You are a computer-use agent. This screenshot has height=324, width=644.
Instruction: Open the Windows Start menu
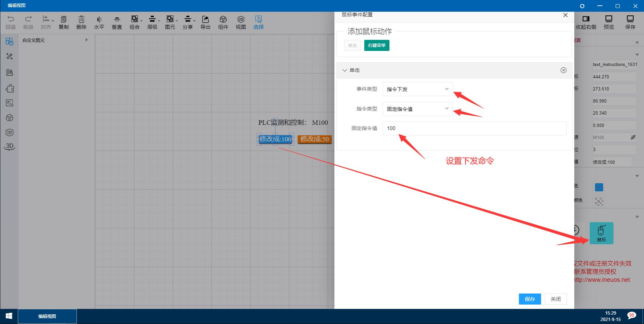click(x=9, y=316)
